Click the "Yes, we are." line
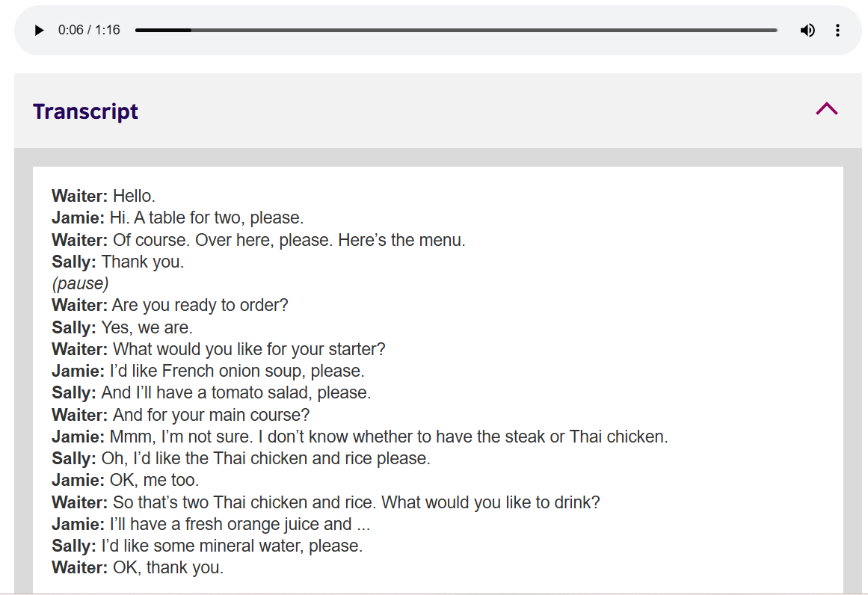The width and height of the screenshot is (868, 595). 122,327
